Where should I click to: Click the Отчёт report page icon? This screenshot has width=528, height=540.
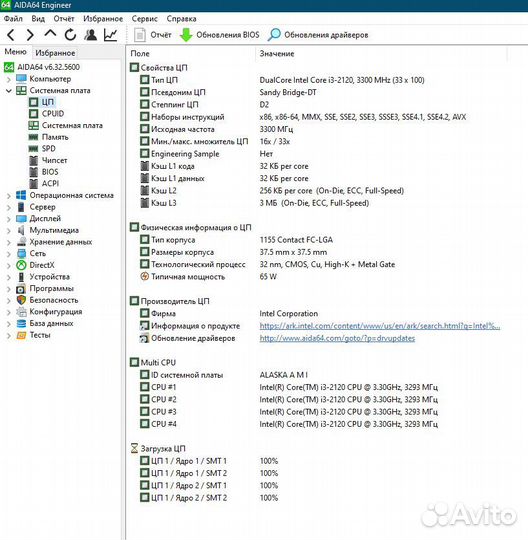pyautogui.click(x=140, y=35)
